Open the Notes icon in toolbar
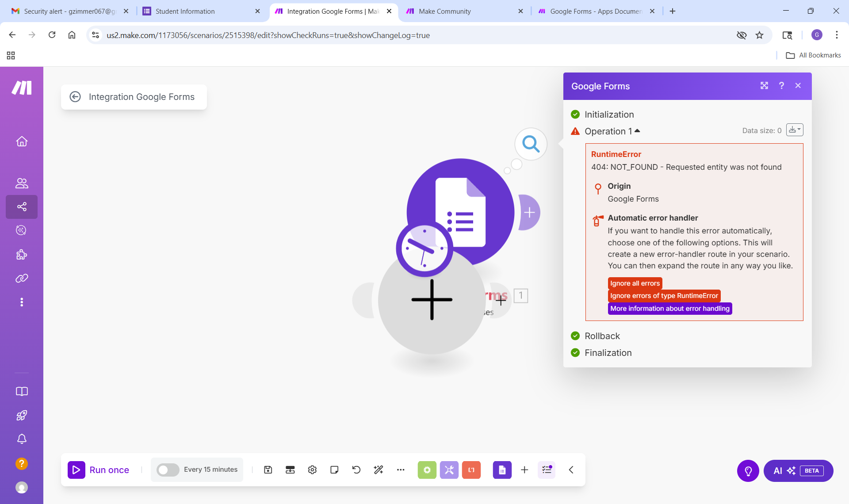Screen dimensions: 849x504 point(334,470)
